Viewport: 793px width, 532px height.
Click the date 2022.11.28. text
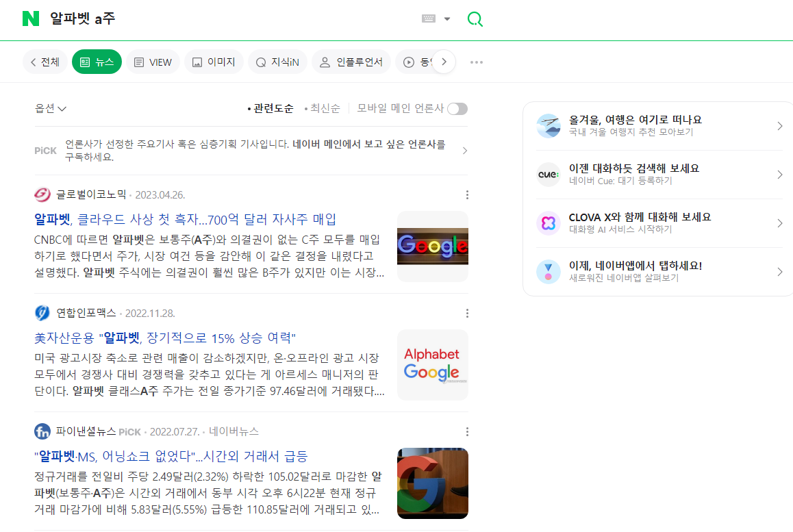click(x=150, y=314)
